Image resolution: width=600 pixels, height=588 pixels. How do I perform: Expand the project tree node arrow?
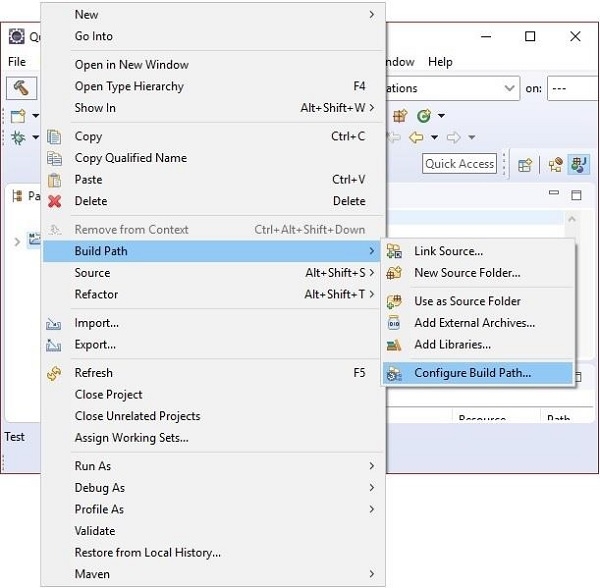click(17, 242)
